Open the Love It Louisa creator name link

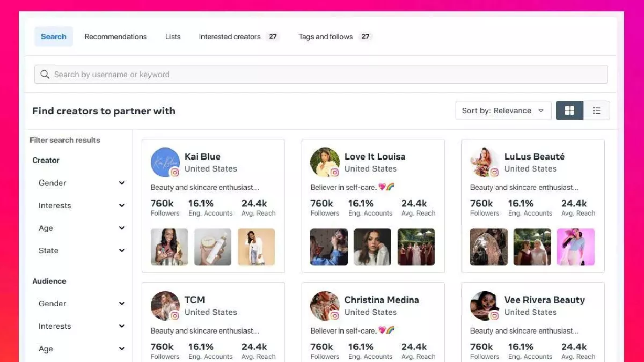(x=375, y=157)
